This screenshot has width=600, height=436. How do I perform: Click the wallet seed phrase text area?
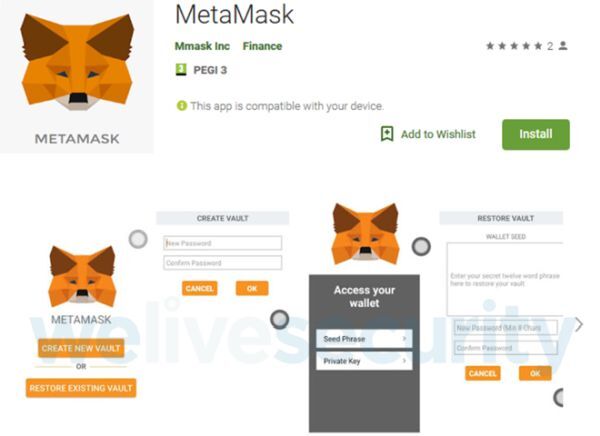(505, 279)
